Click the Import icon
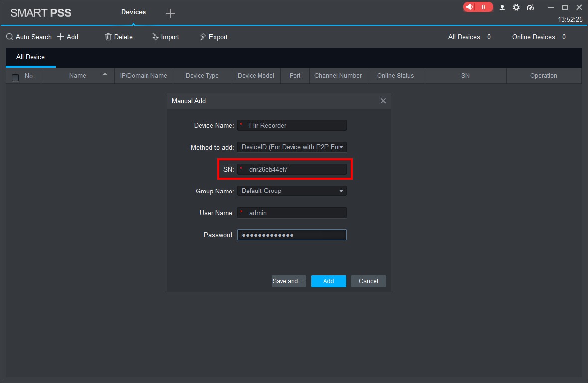 point(155,37)
